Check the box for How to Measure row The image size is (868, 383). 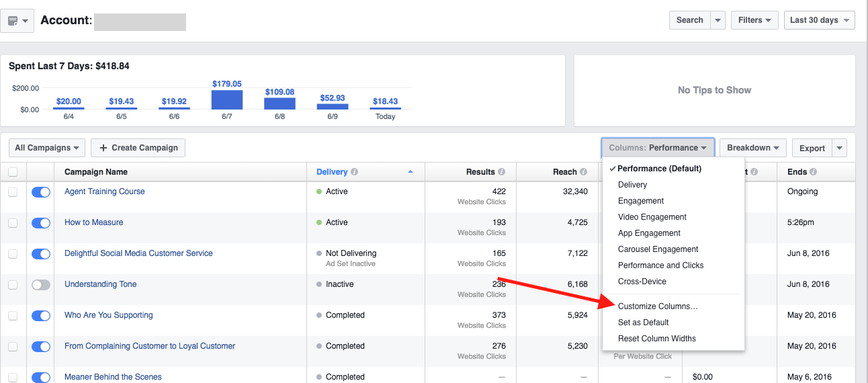13,223
